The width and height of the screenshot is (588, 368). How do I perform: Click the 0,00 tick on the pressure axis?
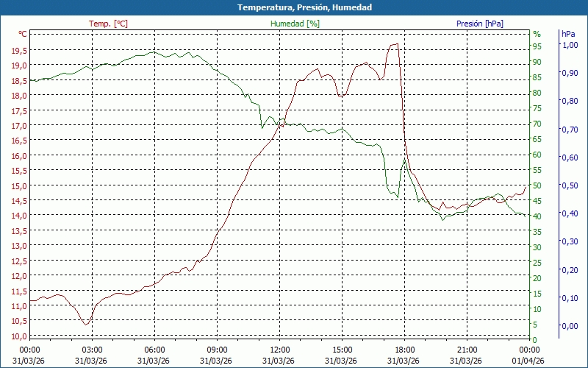tap(570, 326)
